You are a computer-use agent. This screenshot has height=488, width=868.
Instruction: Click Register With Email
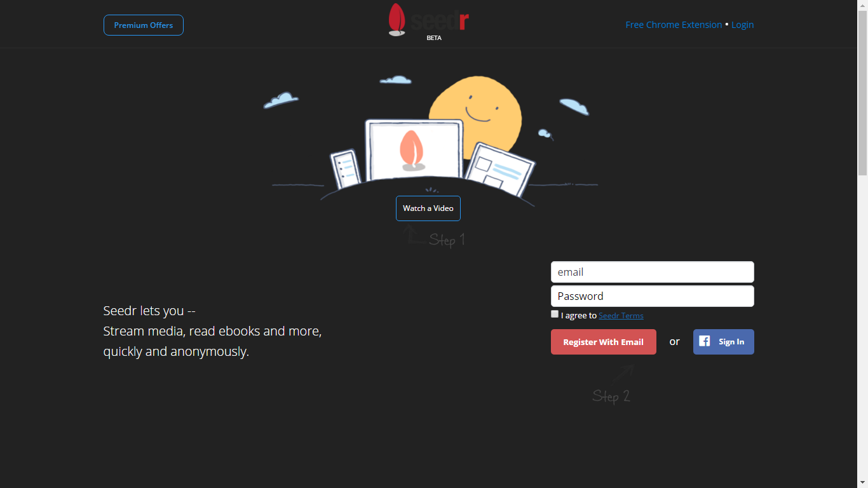pyautogui.click(x=604, y=342)
